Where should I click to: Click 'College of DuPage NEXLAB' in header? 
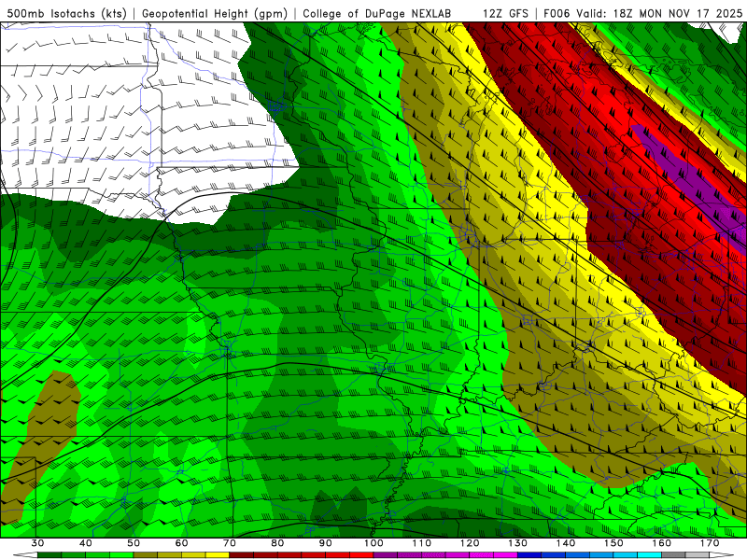click(377, 13)
